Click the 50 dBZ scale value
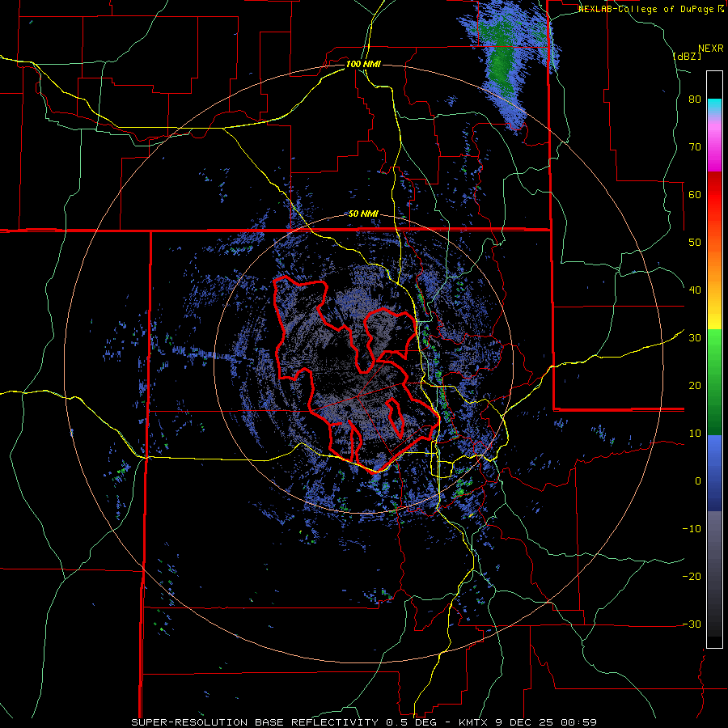Screen dimensions: 728x728 695,243
